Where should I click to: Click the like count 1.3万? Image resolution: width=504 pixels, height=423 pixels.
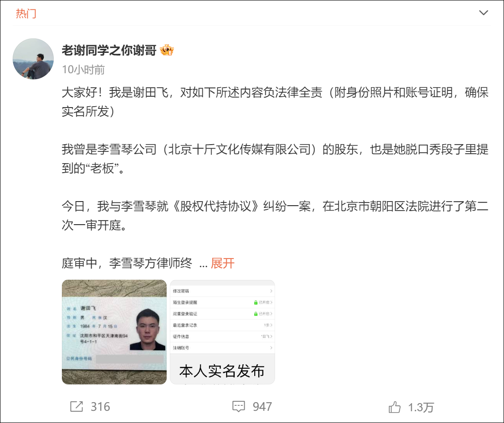[421, 408]
